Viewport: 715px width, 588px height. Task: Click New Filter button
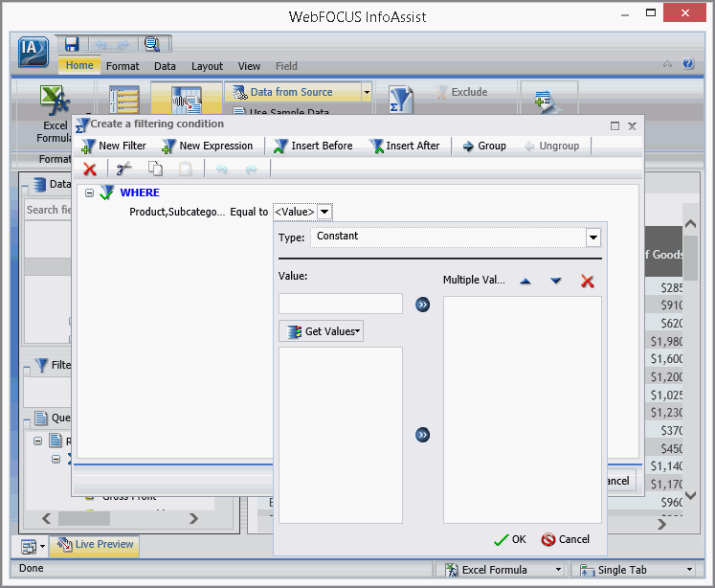pos(114,146)
